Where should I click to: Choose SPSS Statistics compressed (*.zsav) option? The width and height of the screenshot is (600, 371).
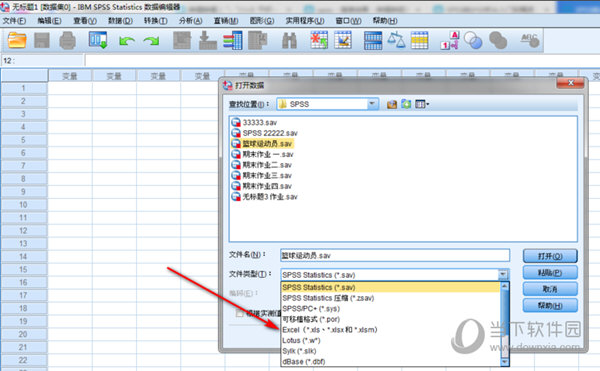click(390, 298)
